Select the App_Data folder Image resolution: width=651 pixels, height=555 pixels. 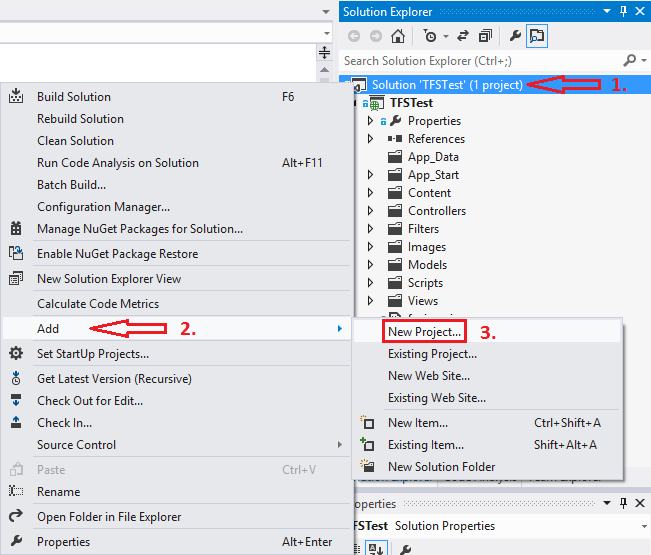click(x=433, y=157)
